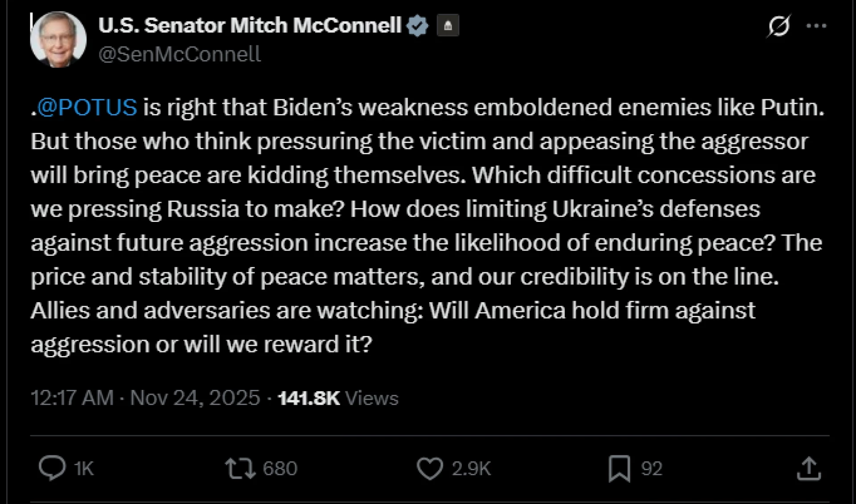The image size is (856, 504).
Task: Open the 141.8K Views analytics
Action: pos(338,398)
